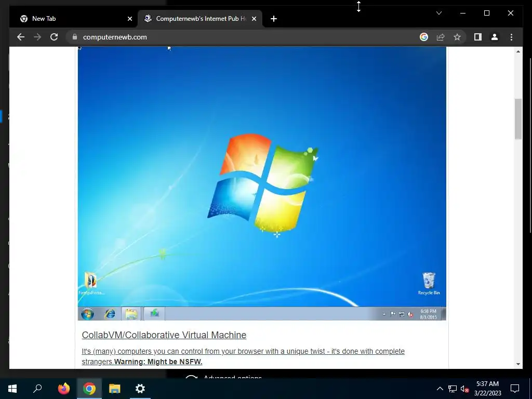This screenshot has width=532, height=399.
Task: Open a new browser tab
Action: coord(273,19)
